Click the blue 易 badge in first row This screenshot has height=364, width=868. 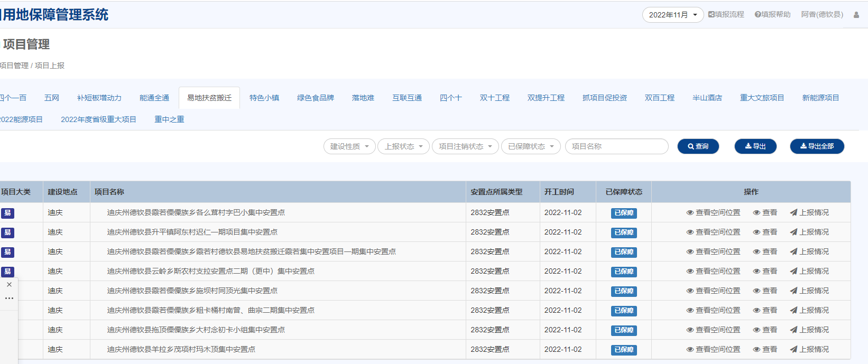(7, 213)
